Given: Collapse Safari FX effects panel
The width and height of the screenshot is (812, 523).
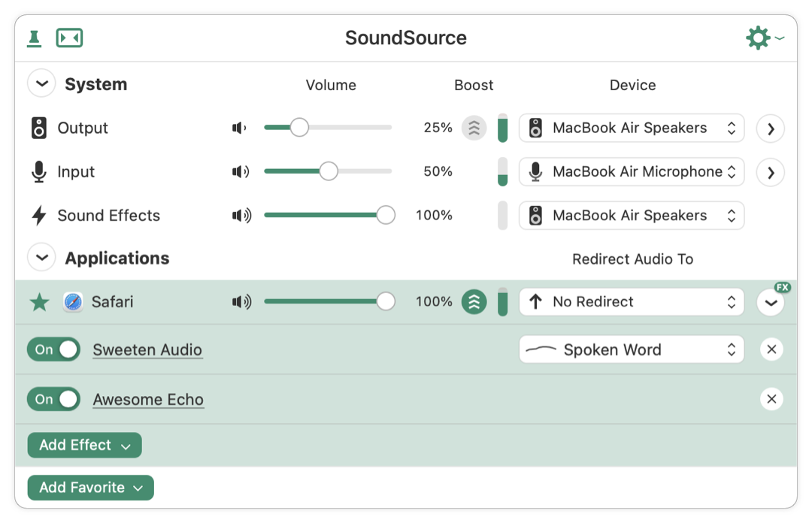Looking at the screenshot, I should pos(771,302).
